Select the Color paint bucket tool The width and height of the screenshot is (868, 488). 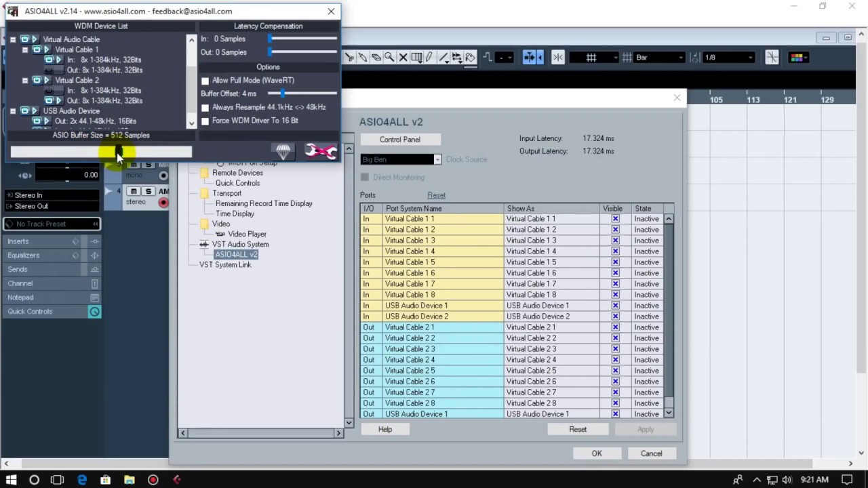click(470, 58)
